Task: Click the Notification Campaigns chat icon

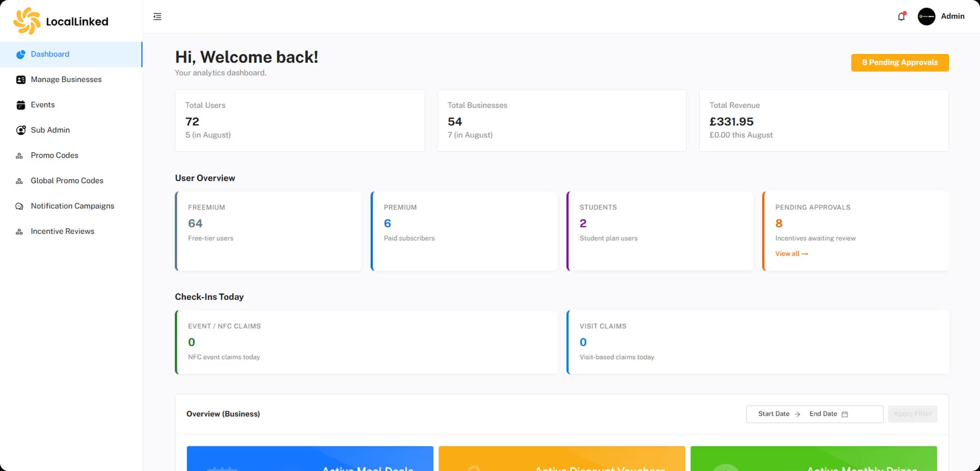Action: [19, 206]
